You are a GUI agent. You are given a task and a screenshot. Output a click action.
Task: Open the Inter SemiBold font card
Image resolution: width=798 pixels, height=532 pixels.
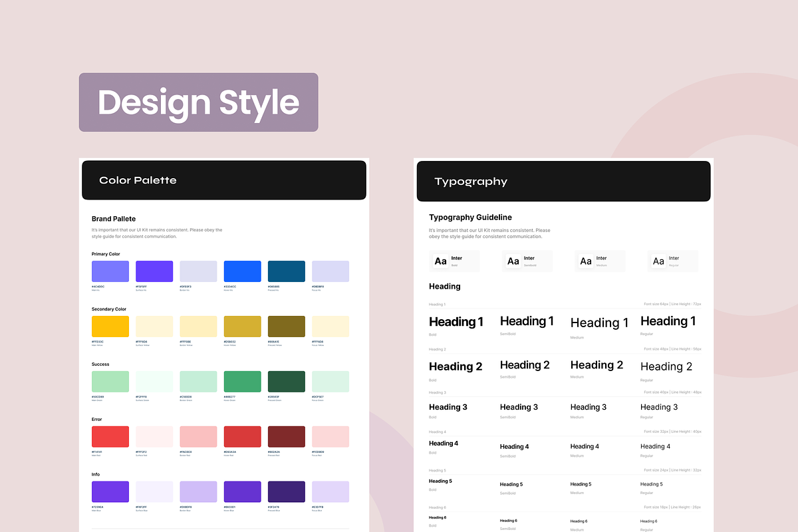click(x=527, y=261)
